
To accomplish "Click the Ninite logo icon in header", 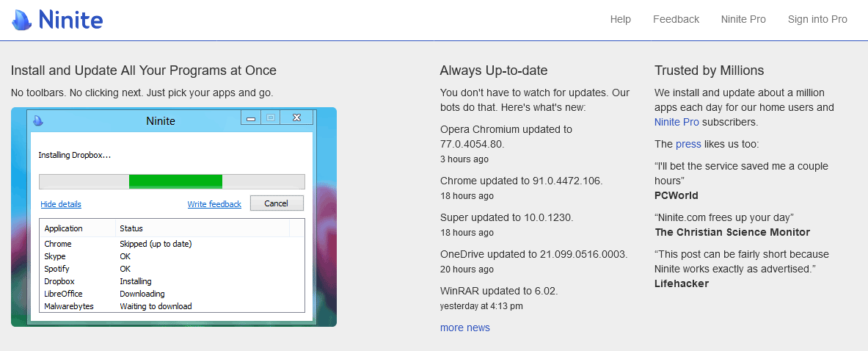I will coord(23,20).
